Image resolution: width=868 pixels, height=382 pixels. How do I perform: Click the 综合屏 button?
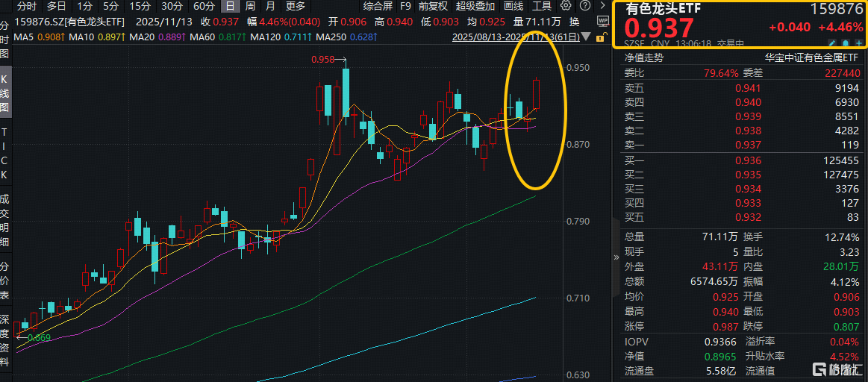(376, 6)
